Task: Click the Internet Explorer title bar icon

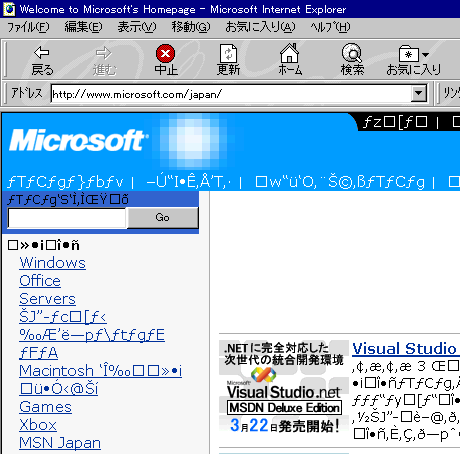Action: point(9,9)
